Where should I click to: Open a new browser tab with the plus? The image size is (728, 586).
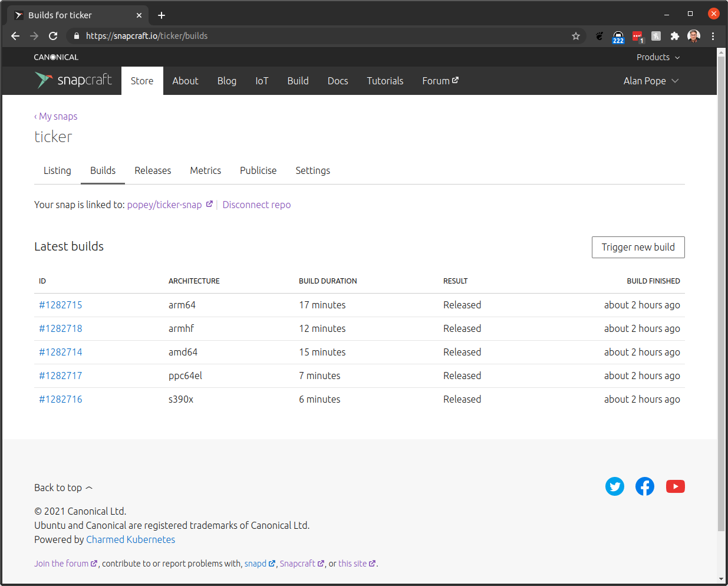pos(162,15)
